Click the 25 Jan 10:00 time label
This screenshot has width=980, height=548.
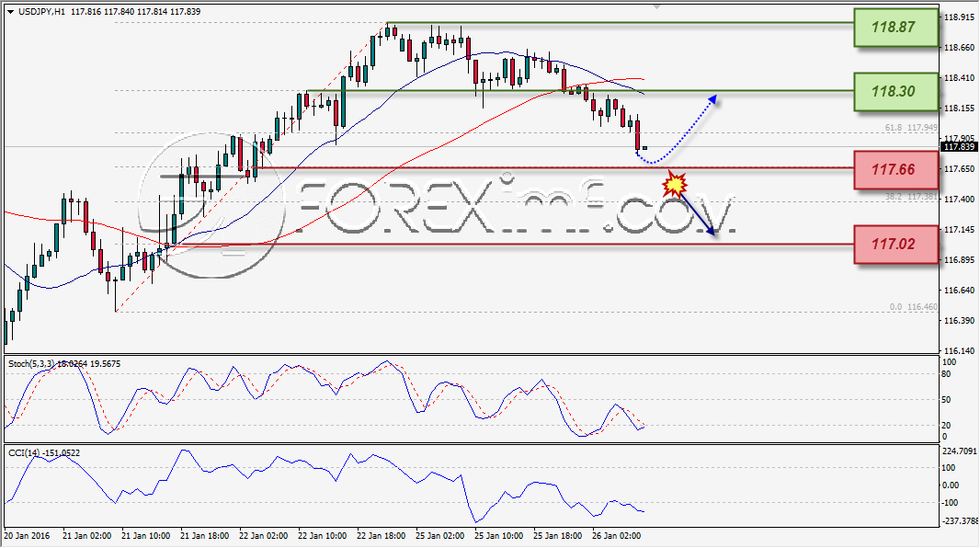(499, 535)
